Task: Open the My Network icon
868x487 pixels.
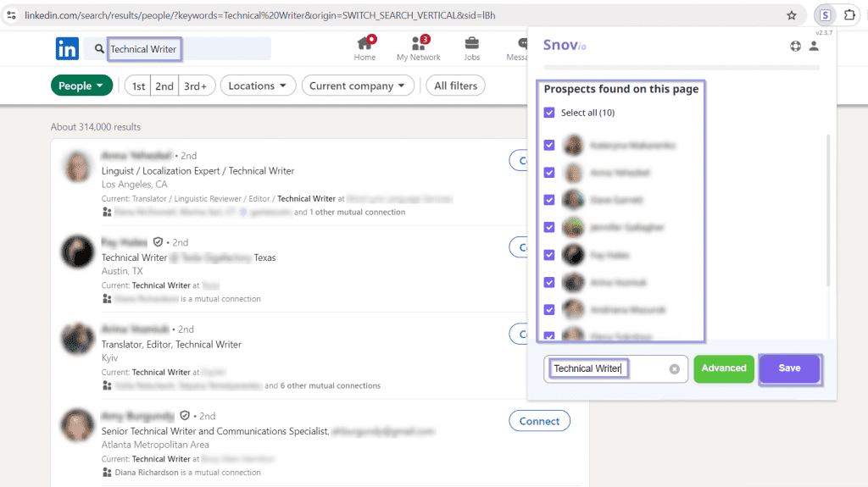Action: click(419, 43)
